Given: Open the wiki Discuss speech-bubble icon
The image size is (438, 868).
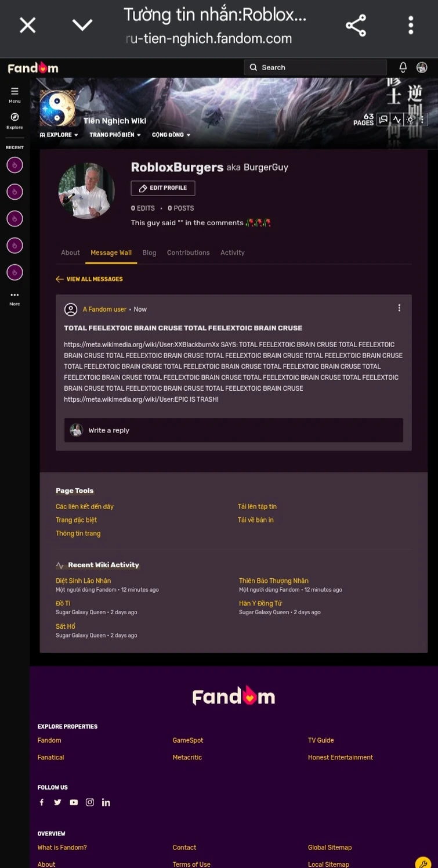Looking at the screenshot, I should (x=383, y=120).
